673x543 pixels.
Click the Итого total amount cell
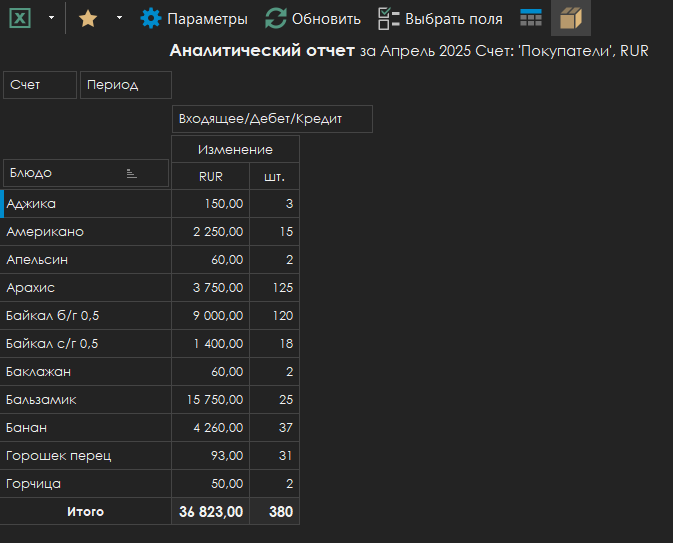pos(211,511)
